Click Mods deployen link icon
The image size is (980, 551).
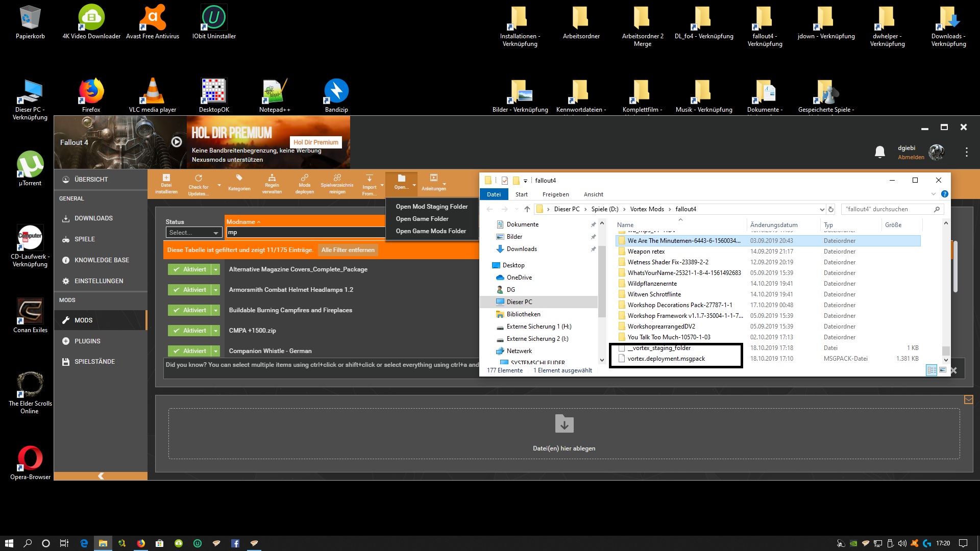tap(304, 178)
